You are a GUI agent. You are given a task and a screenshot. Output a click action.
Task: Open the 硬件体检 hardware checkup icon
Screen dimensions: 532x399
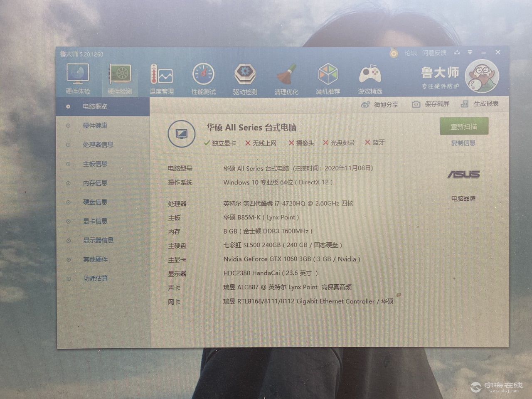coord(78,78)
